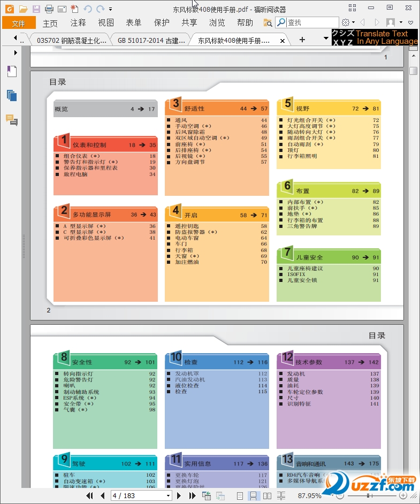420x504 pixels.
Task: Open quick access toolbar customize arrow
Action: [x=111, y=9]
